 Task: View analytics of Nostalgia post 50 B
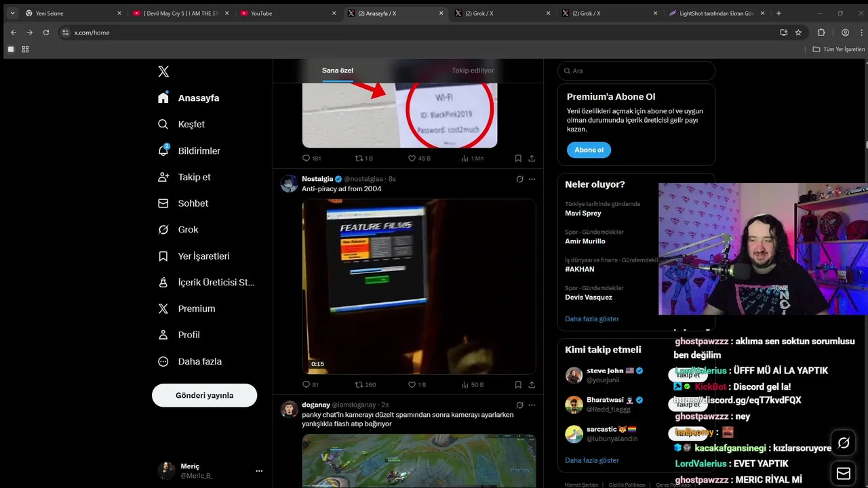472,384
